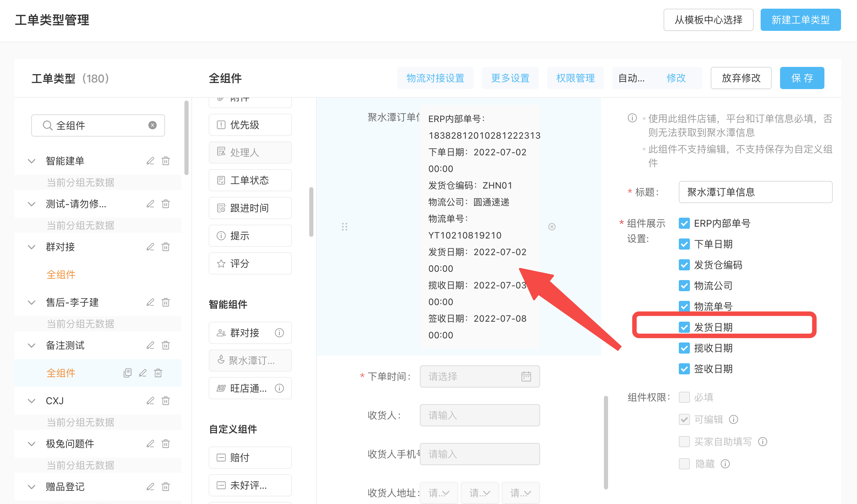Show info tooltip next to 隐藏
The width and height of the screenshot is (857, 504).
725,464
